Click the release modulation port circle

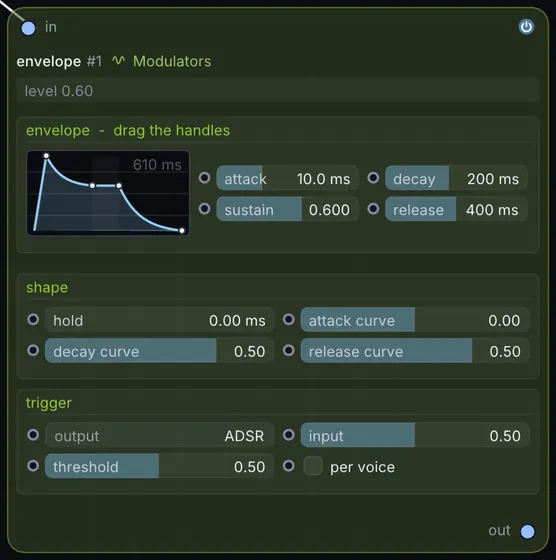(x=373, y=209)
